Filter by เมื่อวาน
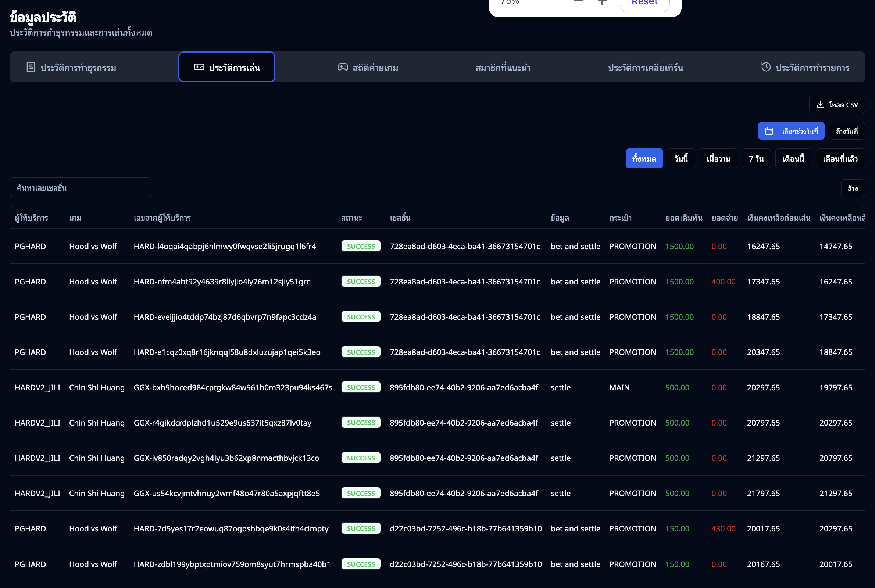Screen dimensions: 875x588 (718, 159)
